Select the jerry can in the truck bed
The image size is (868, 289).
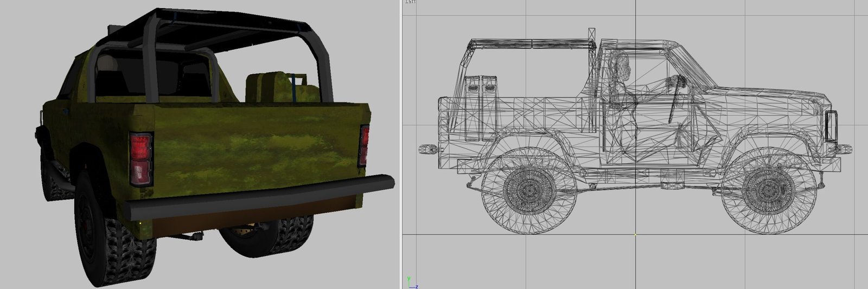tap(282, 87)
